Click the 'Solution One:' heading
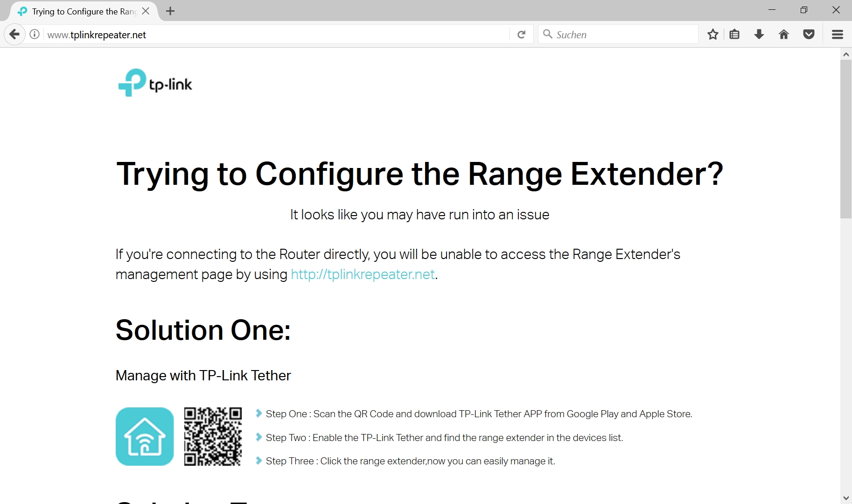The image size is (852, 504). (x=203, y=330)
